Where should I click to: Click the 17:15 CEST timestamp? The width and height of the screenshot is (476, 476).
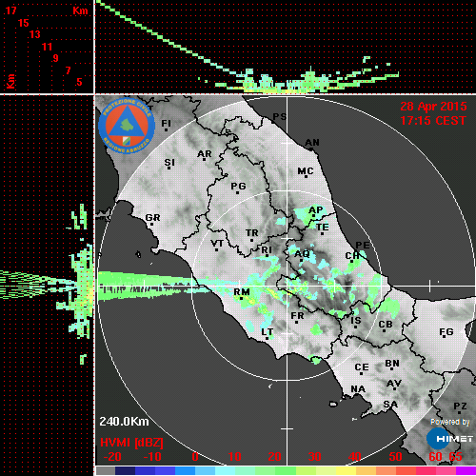coord(433,121)
